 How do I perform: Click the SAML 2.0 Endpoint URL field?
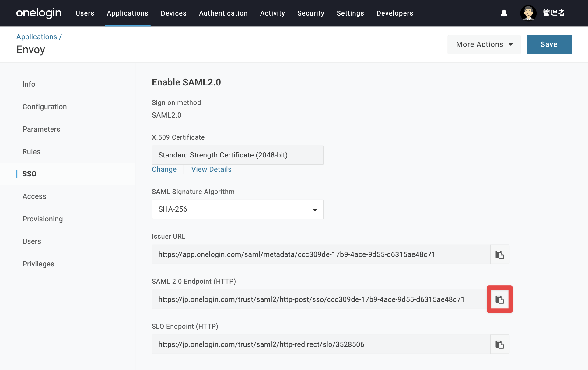coord(321,299)
